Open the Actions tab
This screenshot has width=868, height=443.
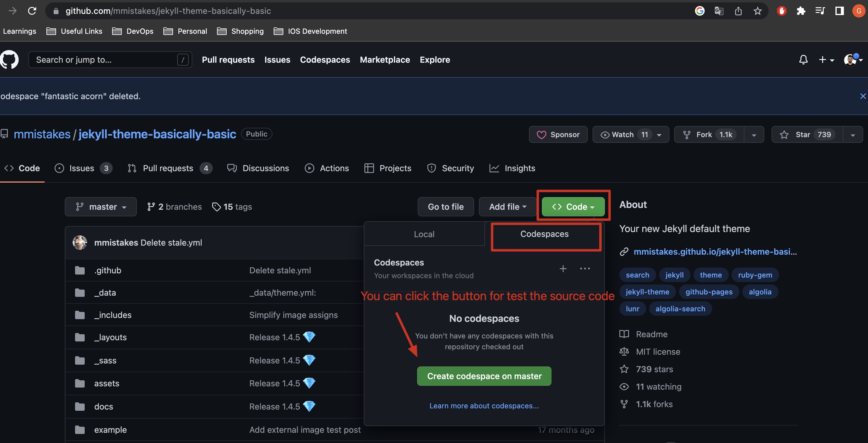click(326, 168)
